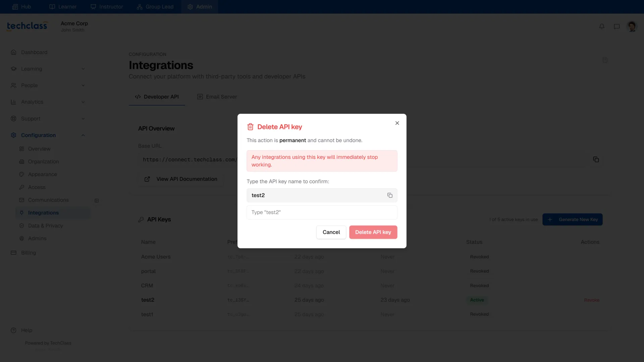Select the portal key name
The image size is (644, 362).
[x=148, y=271]
